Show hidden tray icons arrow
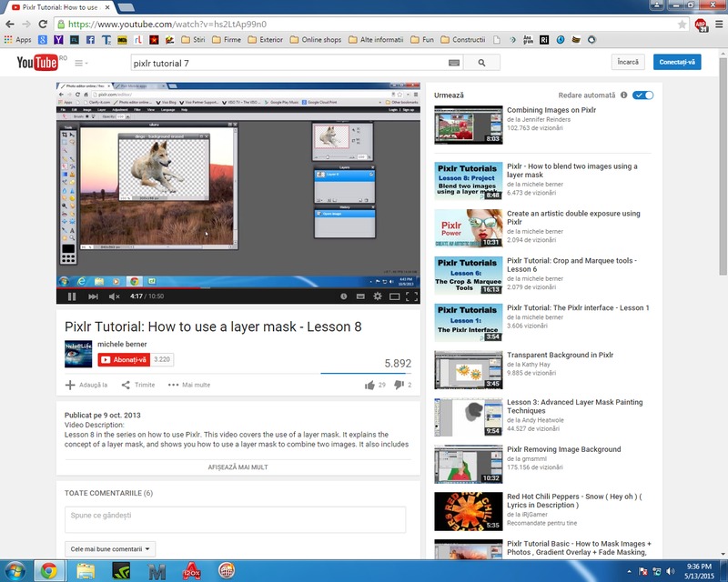This screenshot has width=728, height=582. pyautogui.click(x=629, y=571)
